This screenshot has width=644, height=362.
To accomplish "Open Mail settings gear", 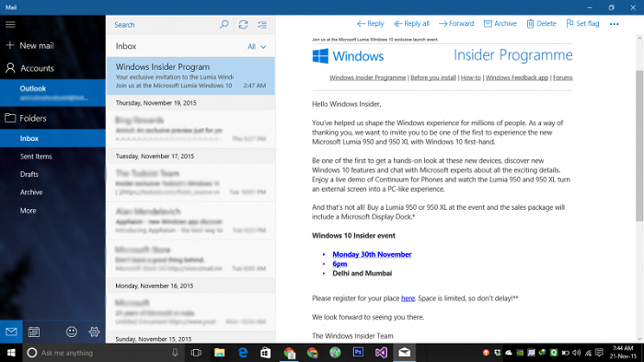I will coord(94,332).
